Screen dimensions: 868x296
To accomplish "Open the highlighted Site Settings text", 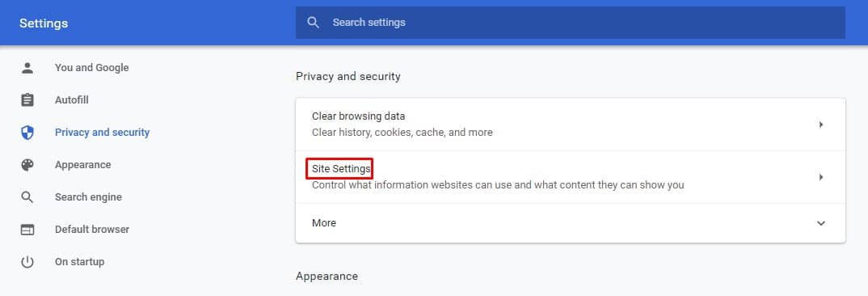I will (340, 168).
